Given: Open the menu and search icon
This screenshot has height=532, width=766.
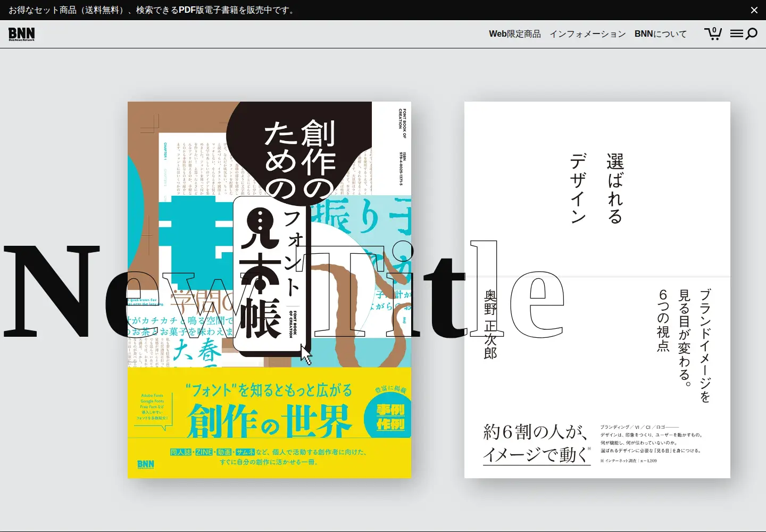Looking at the screenshot, I should (x=744, y=34).
